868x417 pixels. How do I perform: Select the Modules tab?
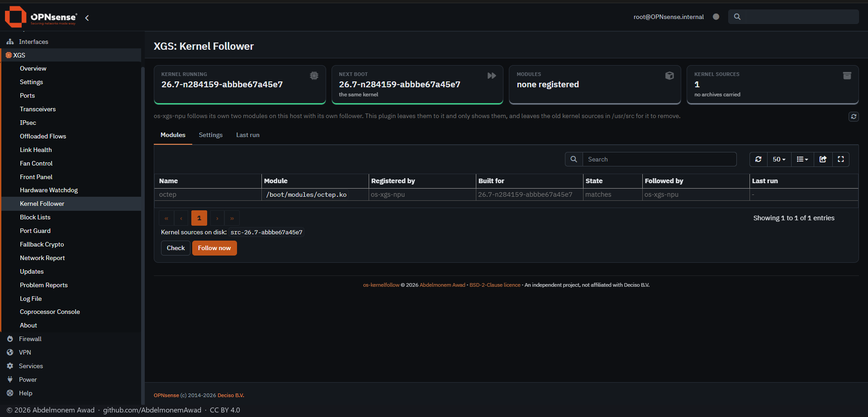[x=173, y=135]
